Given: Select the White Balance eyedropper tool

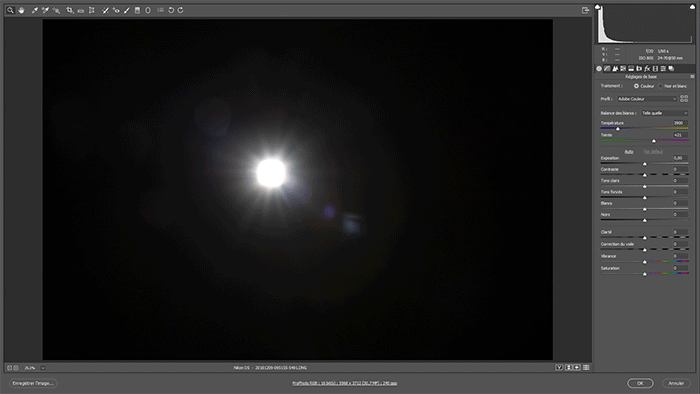Looking at the screenshot, I should 34,10.
